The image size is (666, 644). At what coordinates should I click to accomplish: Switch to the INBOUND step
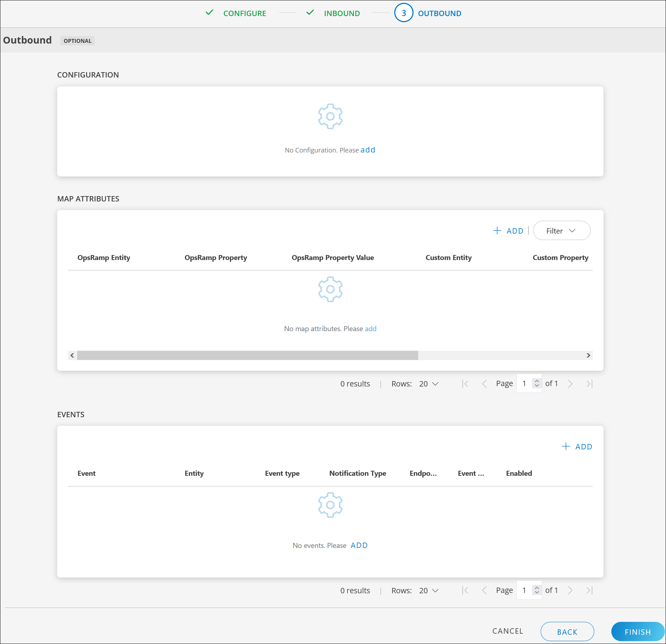click(342, 13)
